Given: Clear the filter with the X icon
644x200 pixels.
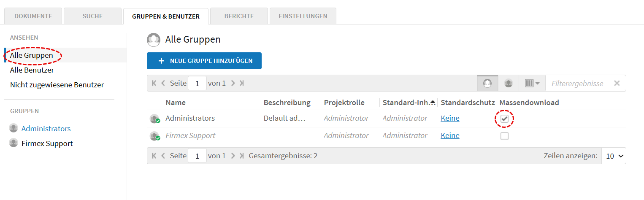Looking at the screenshot, I should coord(617,83).
